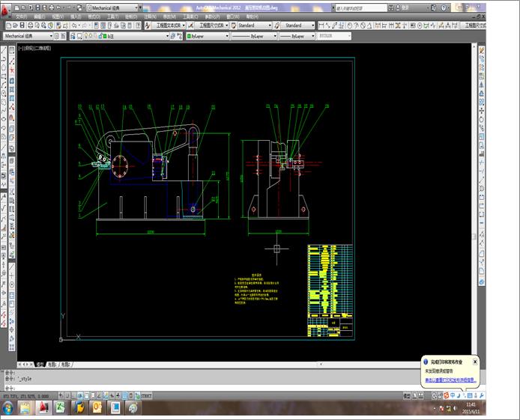Open the ByLayer color dropdown

pyautogui.click(x=206, y=36)
